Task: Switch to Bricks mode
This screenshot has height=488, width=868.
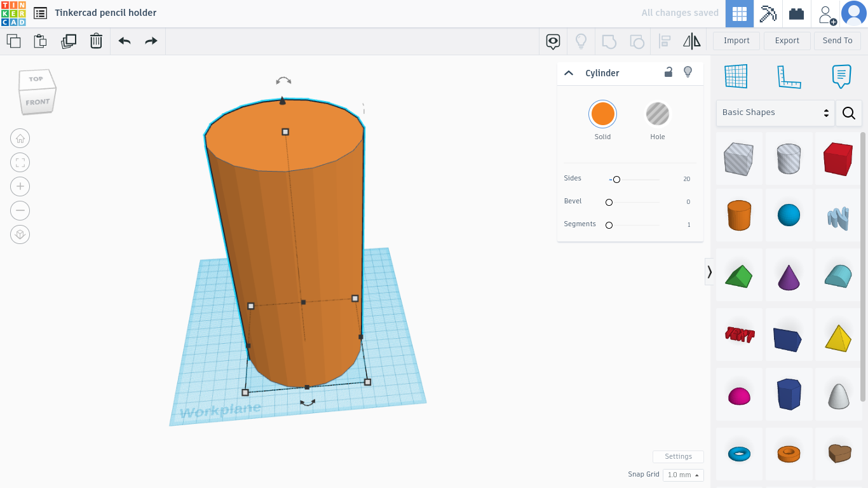Action: 796,13
